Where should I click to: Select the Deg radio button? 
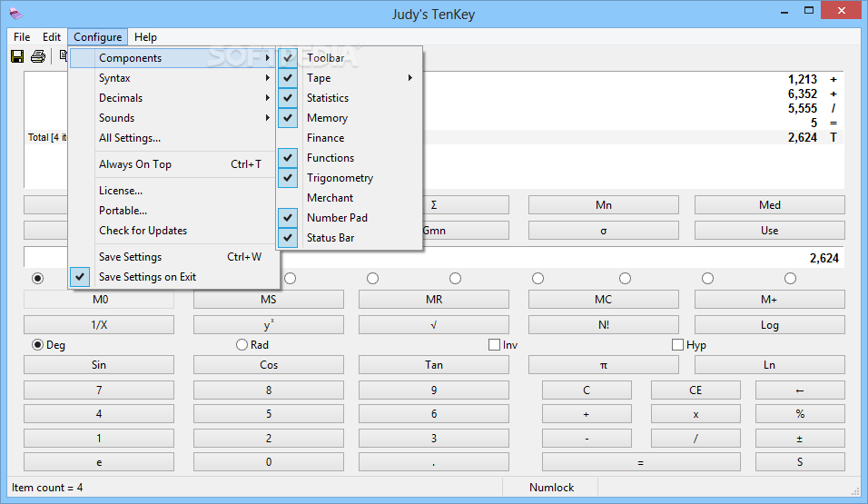(x=37, y=345)
